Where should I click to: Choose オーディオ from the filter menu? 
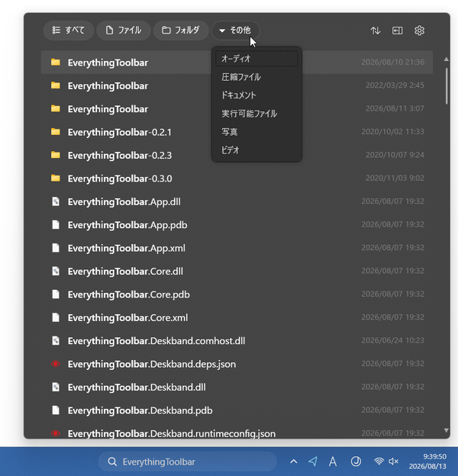256,59
